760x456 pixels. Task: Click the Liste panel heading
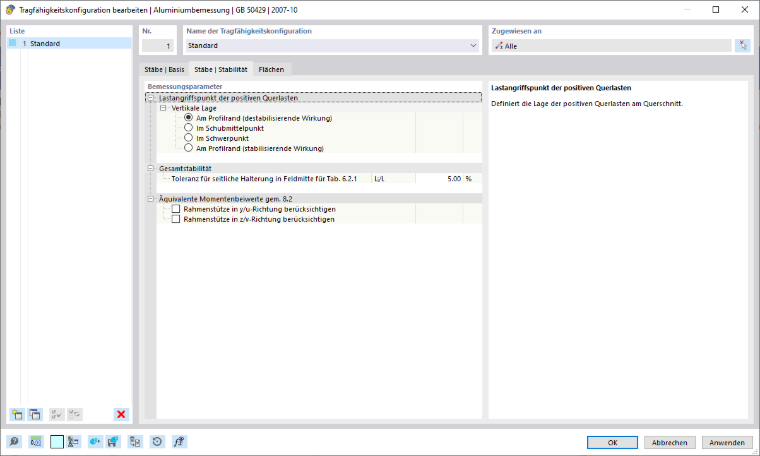click(x=17, y=31)
